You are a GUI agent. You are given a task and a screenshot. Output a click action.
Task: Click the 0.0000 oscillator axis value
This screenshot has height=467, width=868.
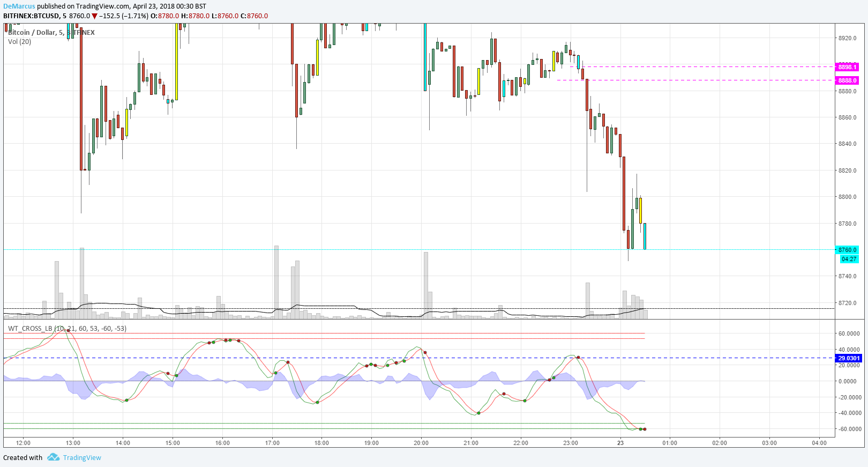tap(847, 381)
